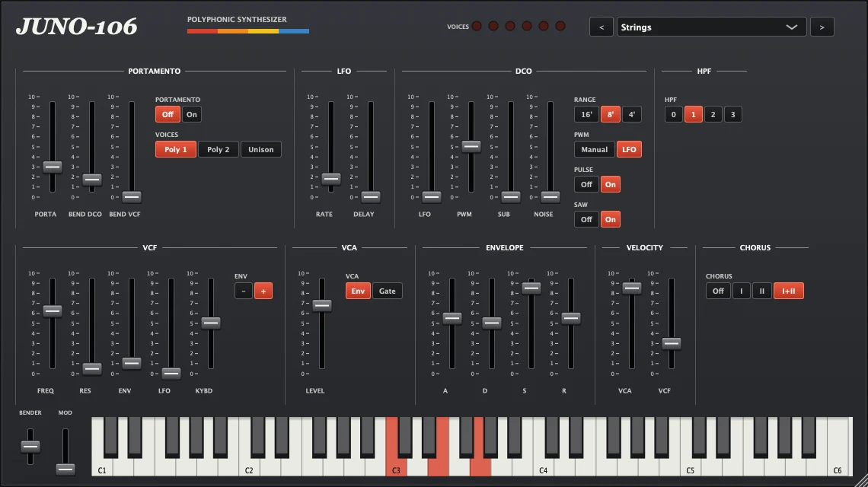Screen dimensions: 868x487
Task: Turn Portamento On
Action: point(192,115)
